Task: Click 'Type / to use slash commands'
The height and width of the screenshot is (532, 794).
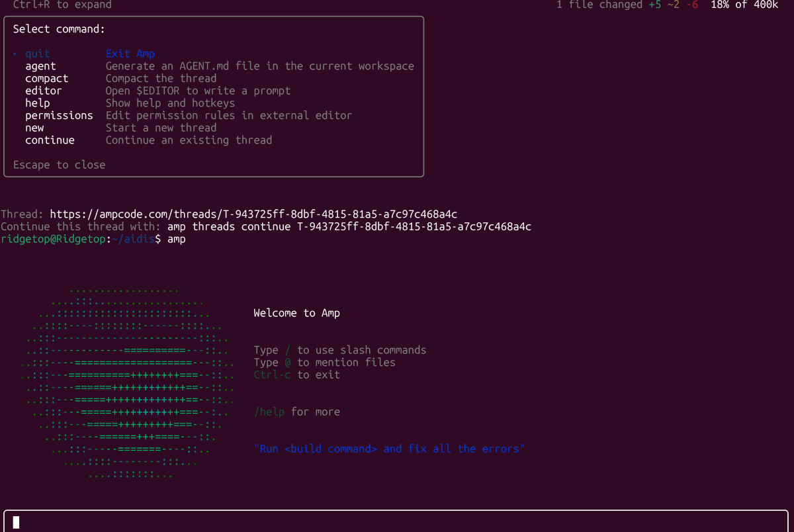Action: [340, 350]
